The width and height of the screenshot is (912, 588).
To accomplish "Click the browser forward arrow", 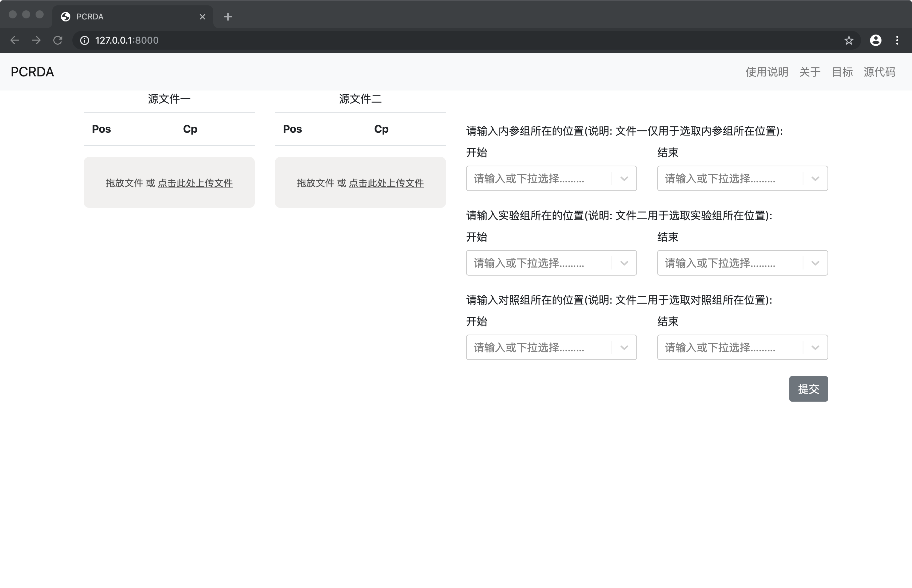I will pyautogui.click(x=36, y=40).
